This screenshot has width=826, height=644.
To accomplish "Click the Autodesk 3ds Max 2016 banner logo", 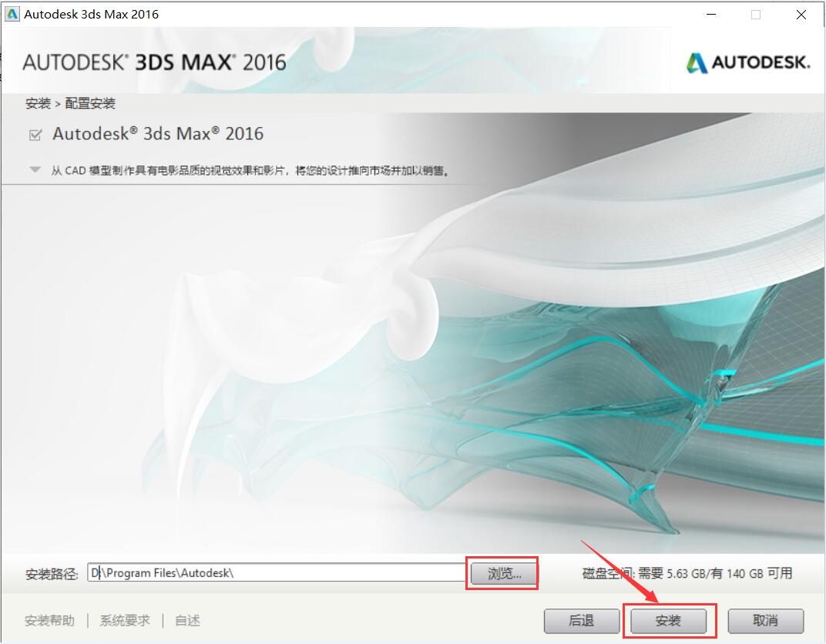I will click(x=154, y=62).
